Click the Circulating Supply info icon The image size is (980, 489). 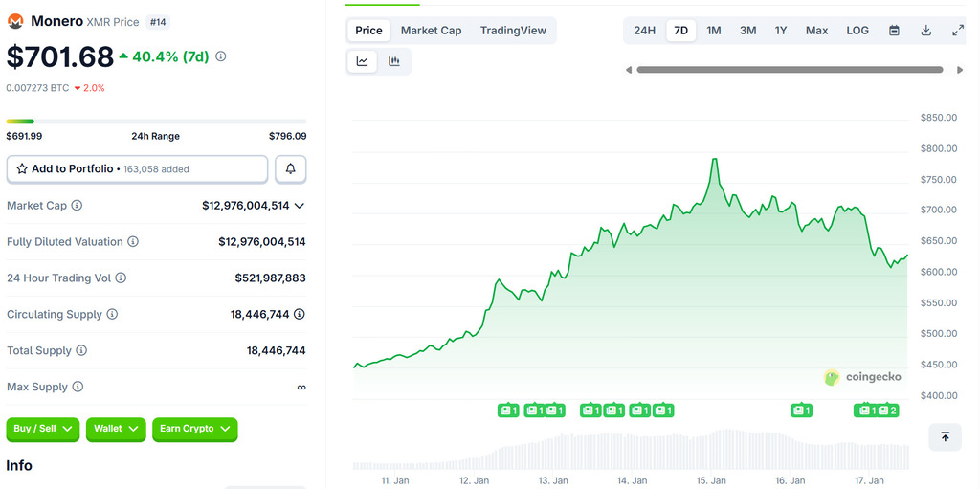point(112,315)
